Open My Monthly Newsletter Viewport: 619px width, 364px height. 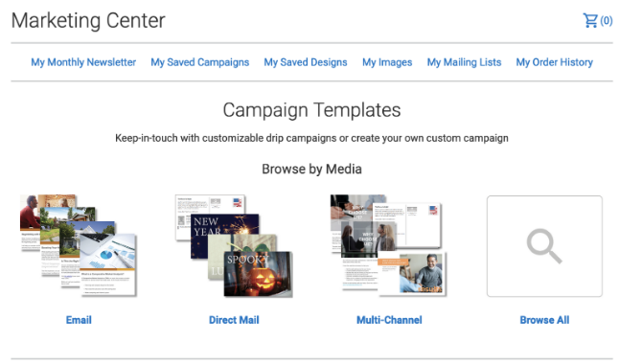(x=83, y=62)
